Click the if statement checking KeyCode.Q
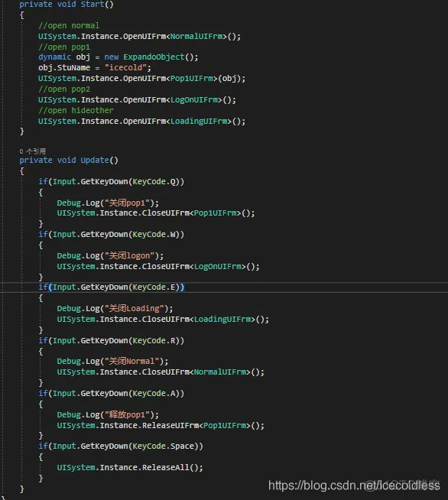The height and width of the screenshot is (500, 448). [111, 182]
